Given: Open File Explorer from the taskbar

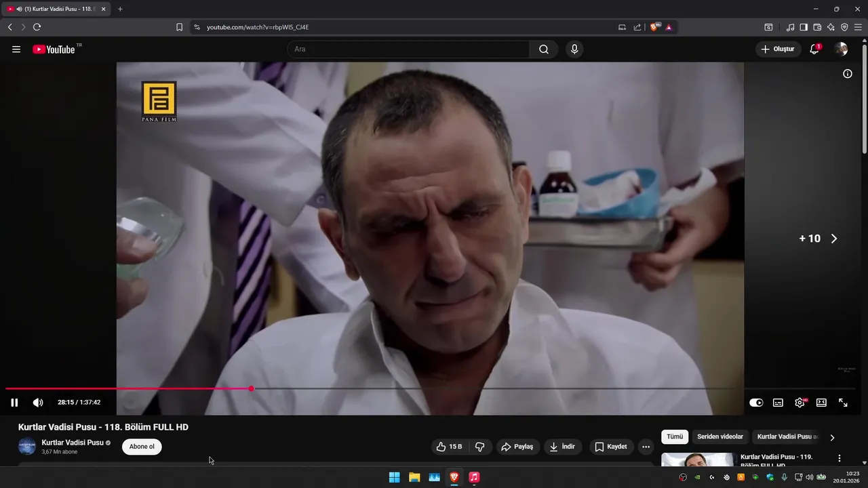Looking at the screenshot, I should click(414, 477).
